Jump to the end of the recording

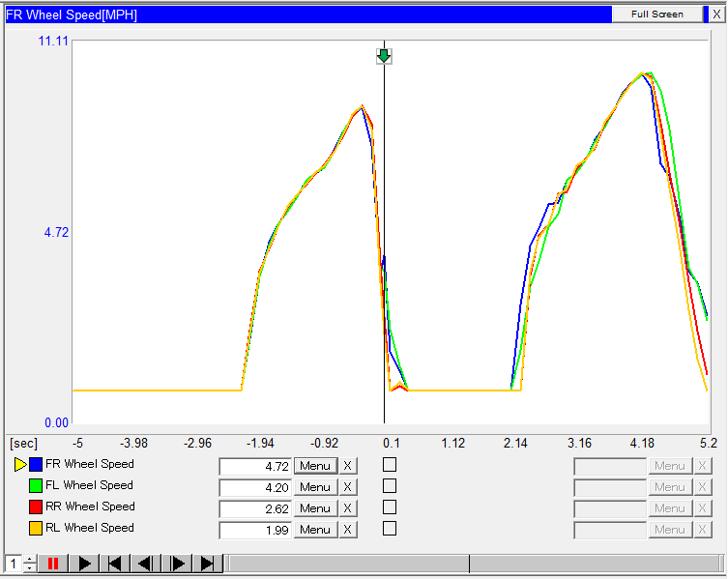208,564
